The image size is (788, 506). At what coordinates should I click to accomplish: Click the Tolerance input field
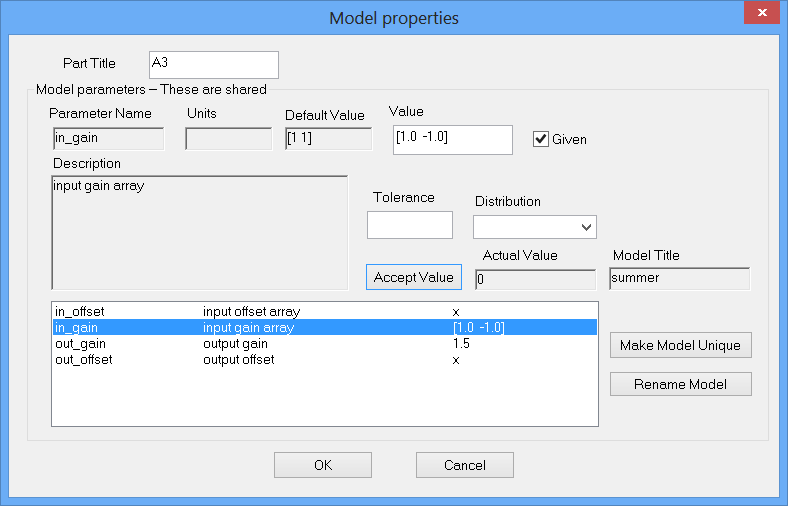(x=410, y=225)
